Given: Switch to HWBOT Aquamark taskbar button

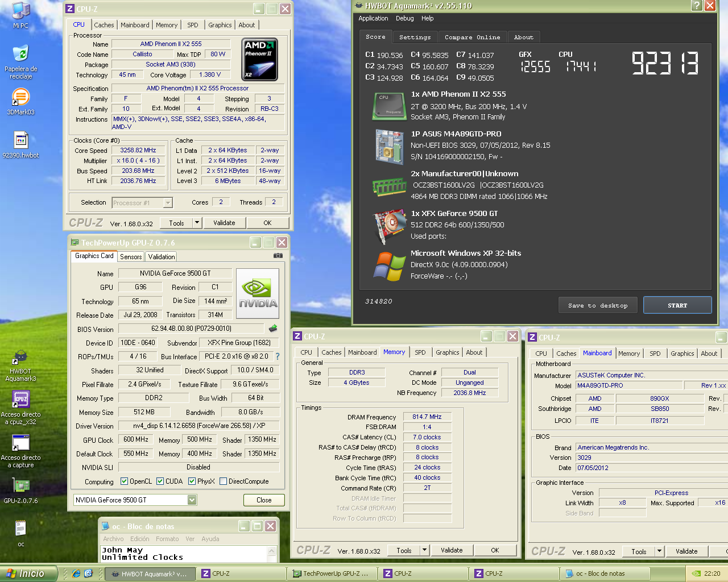Looking at the screenshot, I should 151,573.
